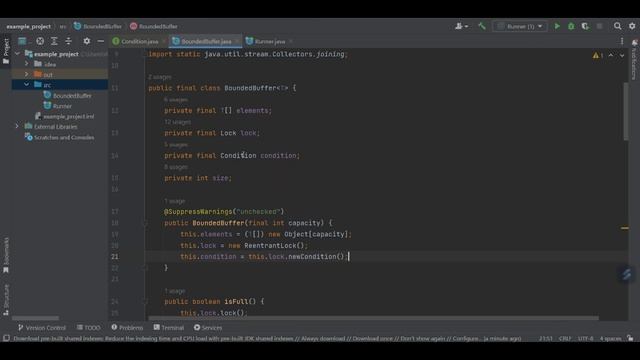Viewport: 640px width, 360px height.
Task: Close the Condition.java editor tab
Action: 164,41
